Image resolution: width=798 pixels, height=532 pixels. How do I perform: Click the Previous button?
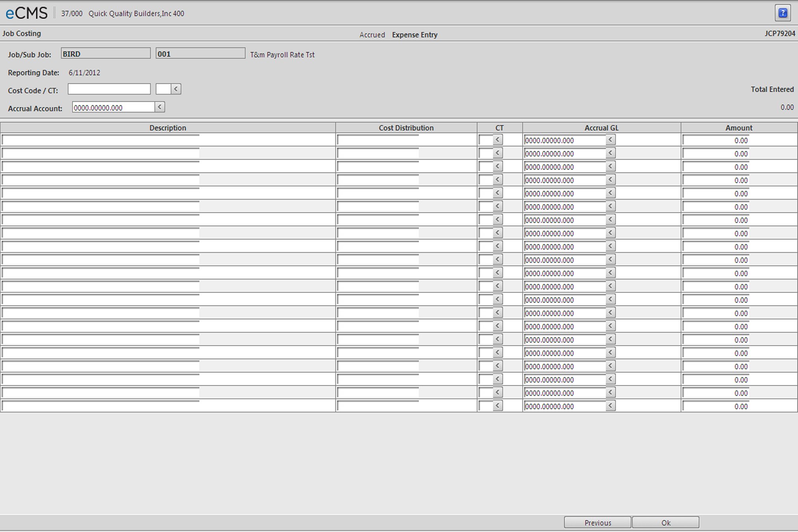[x=597, y=523]
